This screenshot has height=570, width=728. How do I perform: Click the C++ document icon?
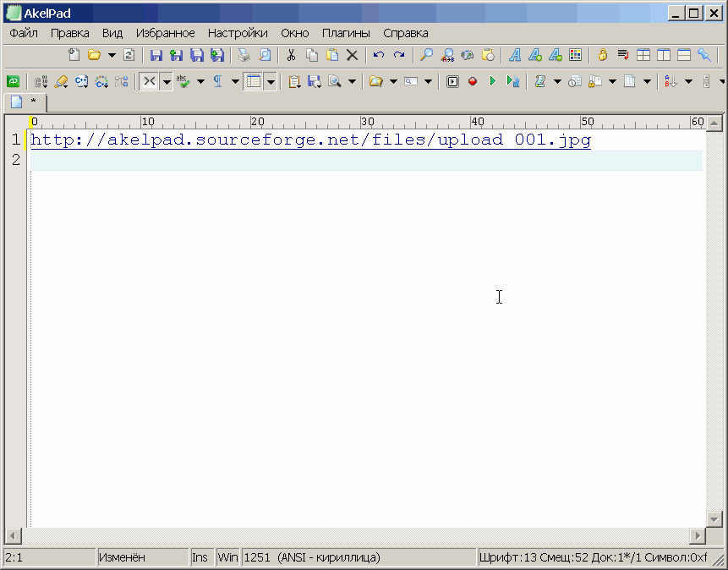click(81, 82)
